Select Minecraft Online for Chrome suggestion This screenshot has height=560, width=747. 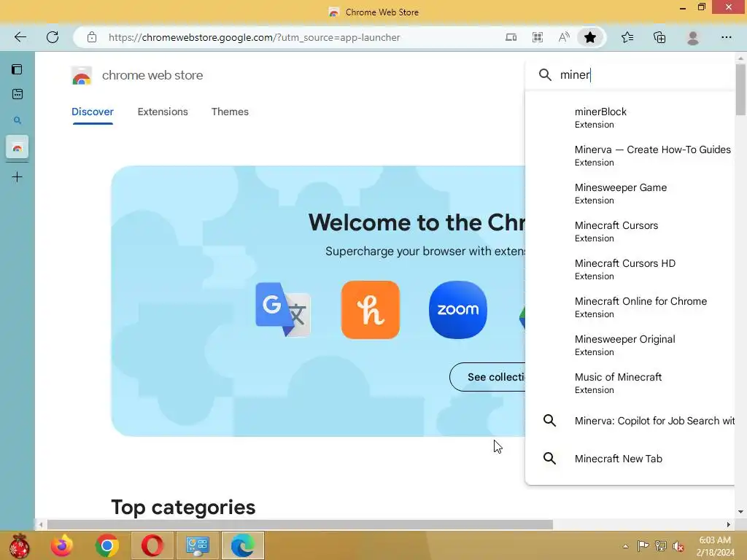click(630, 308)
